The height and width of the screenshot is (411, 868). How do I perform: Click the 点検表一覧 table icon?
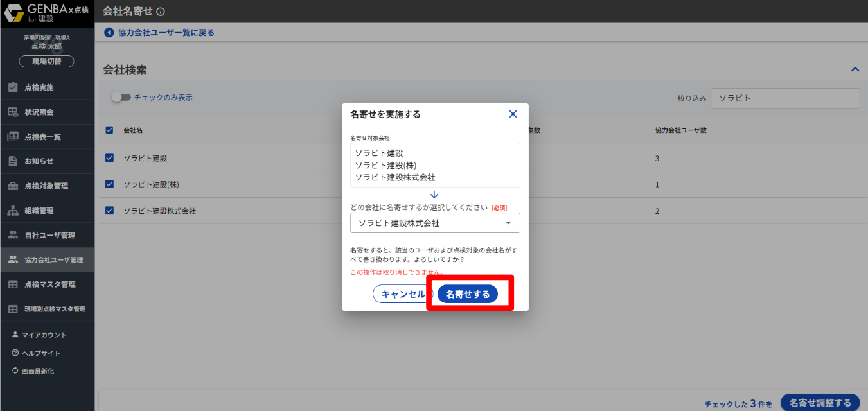pos(13,137)
